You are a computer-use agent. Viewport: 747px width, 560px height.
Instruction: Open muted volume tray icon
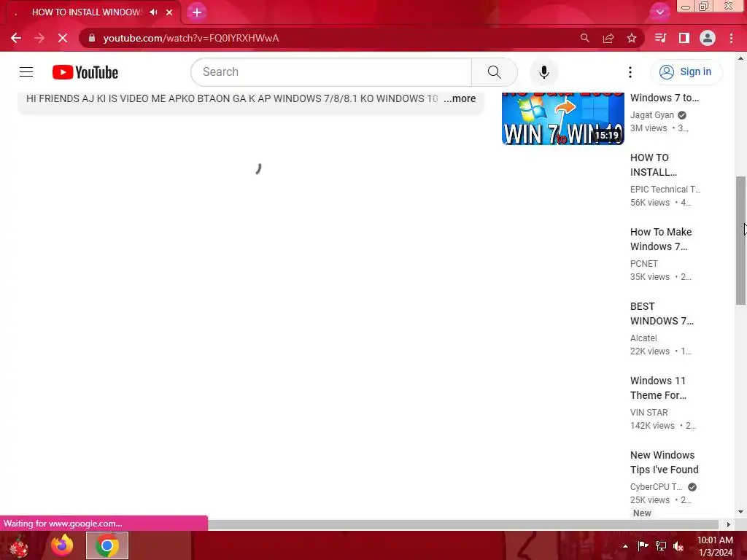(678, 545)
